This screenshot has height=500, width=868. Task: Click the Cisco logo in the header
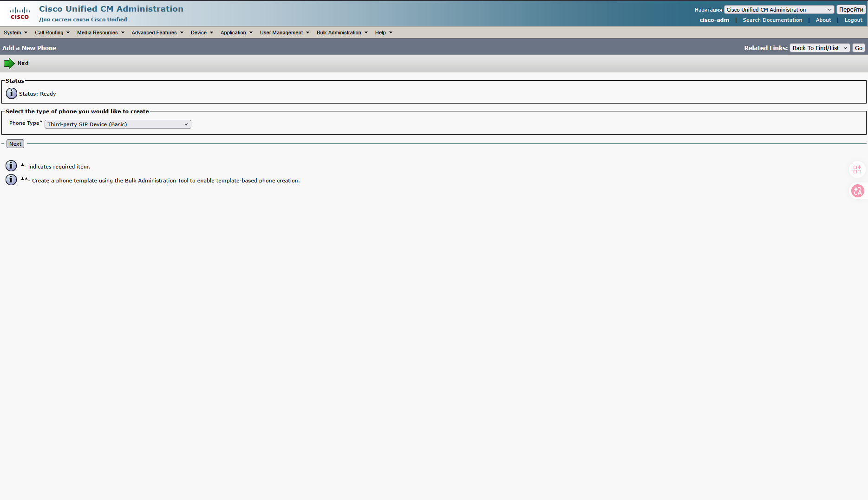point(20,13)
